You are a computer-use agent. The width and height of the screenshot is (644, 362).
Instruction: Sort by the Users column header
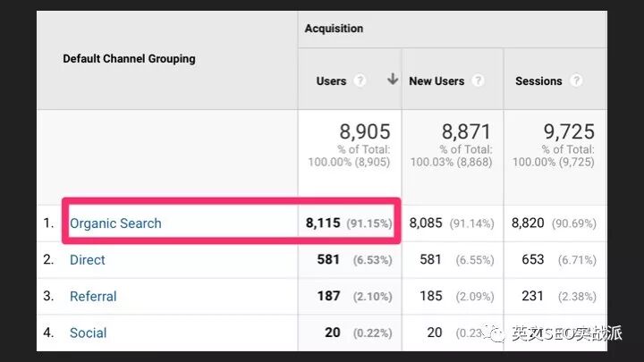pos(331,81)
